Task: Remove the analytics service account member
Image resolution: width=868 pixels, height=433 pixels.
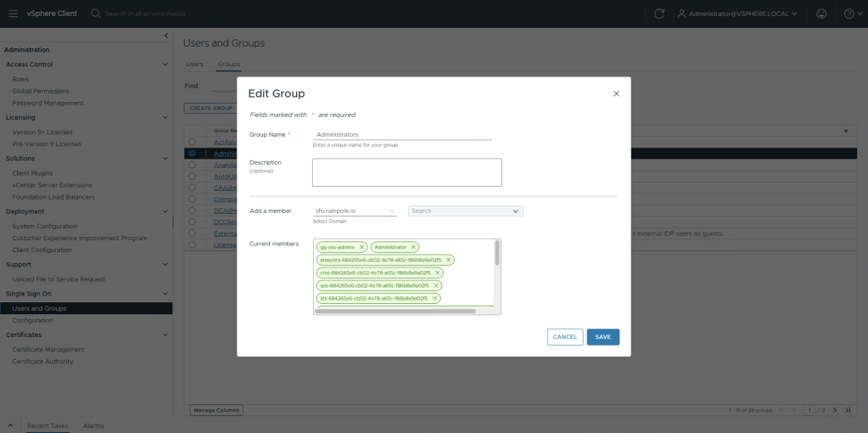Action: click(x=449, y=260)
